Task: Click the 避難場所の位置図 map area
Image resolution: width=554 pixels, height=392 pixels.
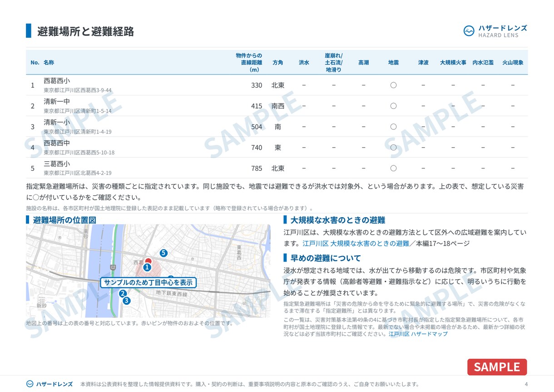Action: pos(148,271)
